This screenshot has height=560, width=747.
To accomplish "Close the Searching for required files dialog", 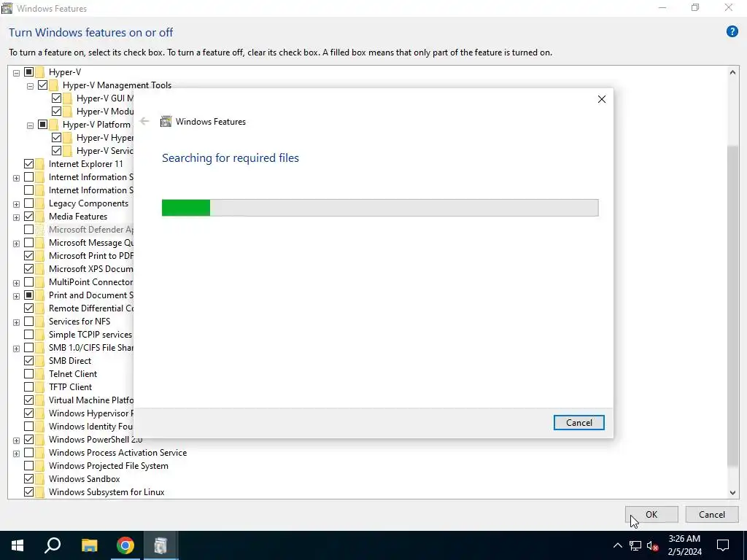I will [602, 99].
